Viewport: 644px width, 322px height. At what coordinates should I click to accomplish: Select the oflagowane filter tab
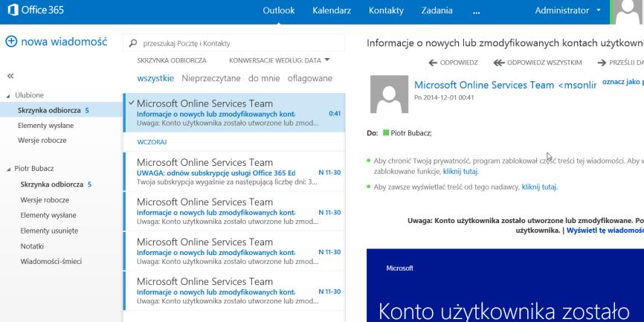click(310, 78)
